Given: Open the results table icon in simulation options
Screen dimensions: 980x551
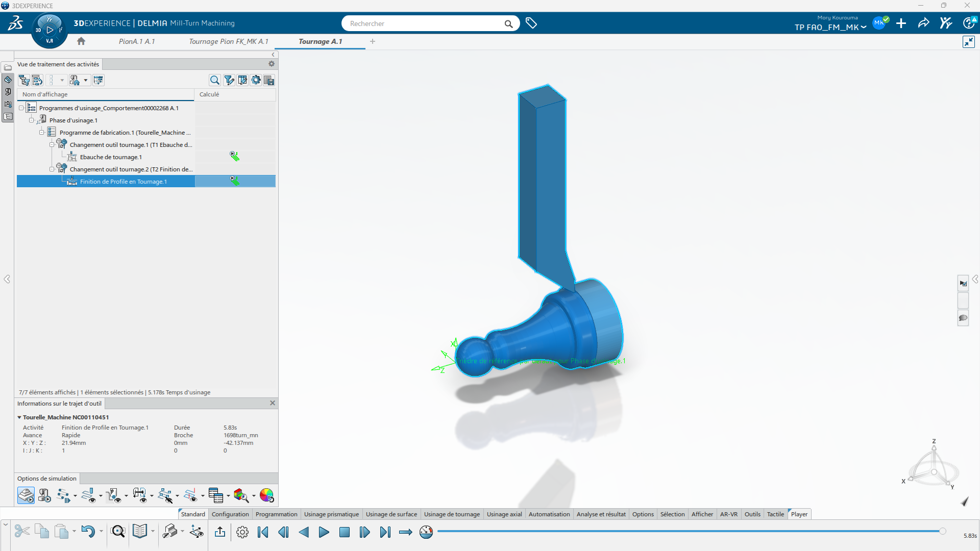Looking at the screenshot, I should (216, 495).
